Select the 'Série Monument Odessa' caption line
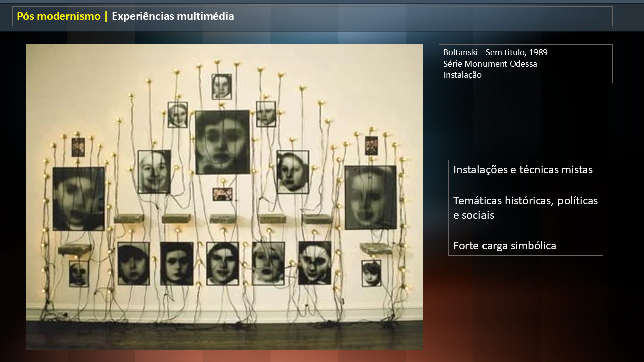The image size is (644, 362). (x=490, y=64)
